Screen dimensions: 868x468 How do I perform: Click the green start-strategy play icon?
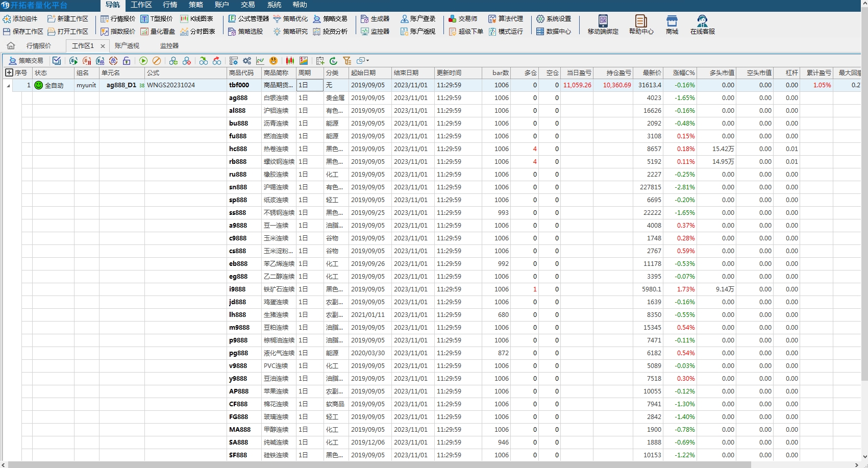click(143, 61)
